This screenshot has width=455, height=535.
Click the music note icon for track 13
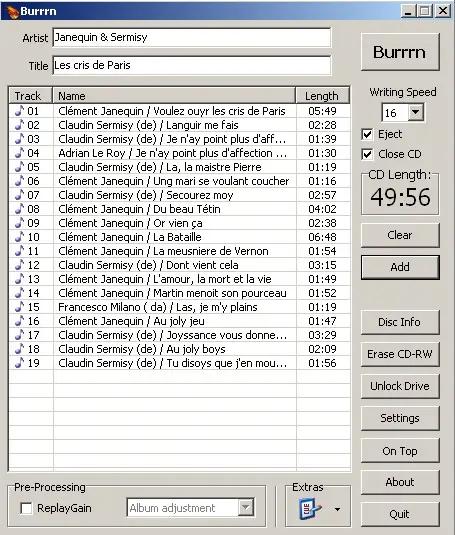coord(20,278)
